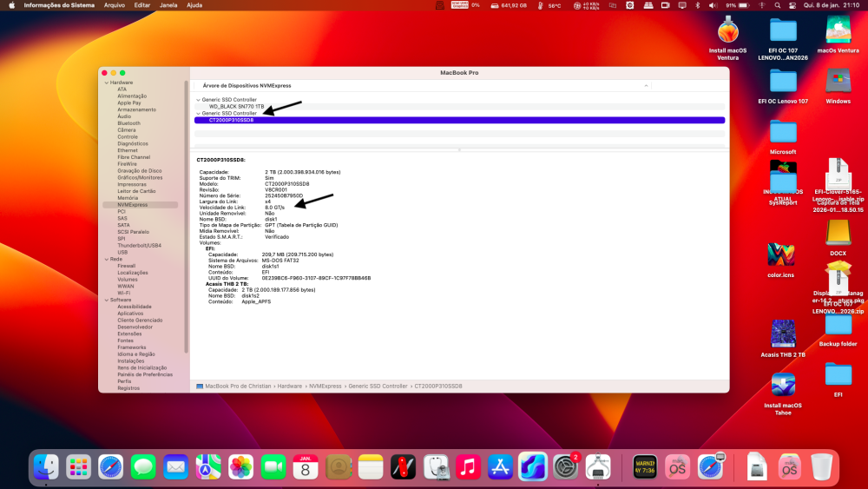
Task: Open Launchpad in the Dock
Action: coord(79,467)
